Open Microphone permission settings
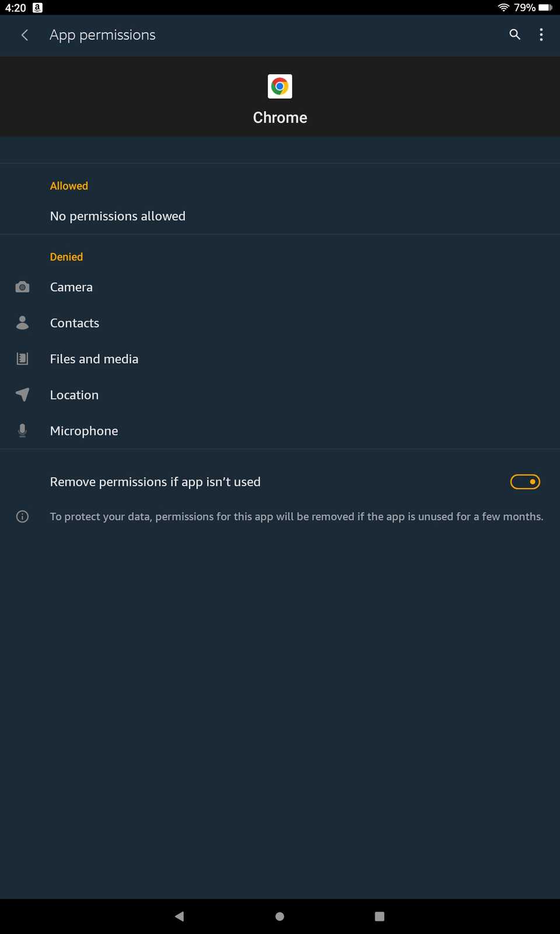Screen dimensions: 560x934 pos(84,431)
